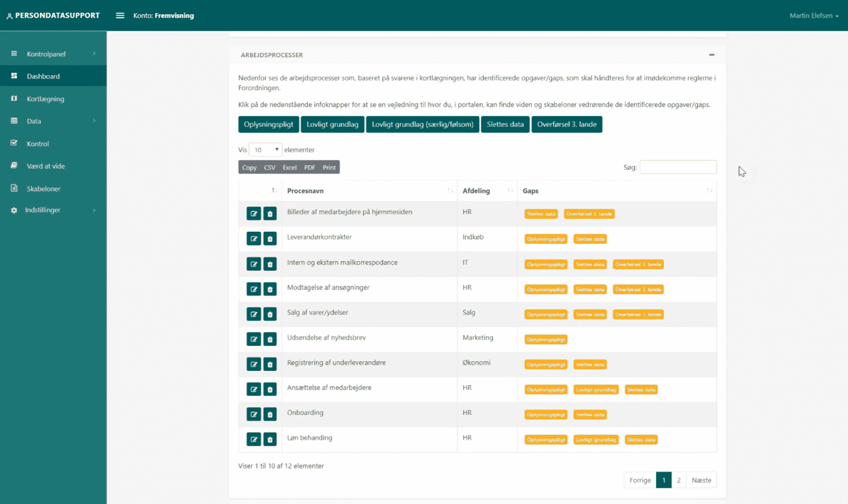Image resolution: width=848 pixels, height=504 pixels.
Task: Open Værd at vide in sidebar
Action: point(53,166)
